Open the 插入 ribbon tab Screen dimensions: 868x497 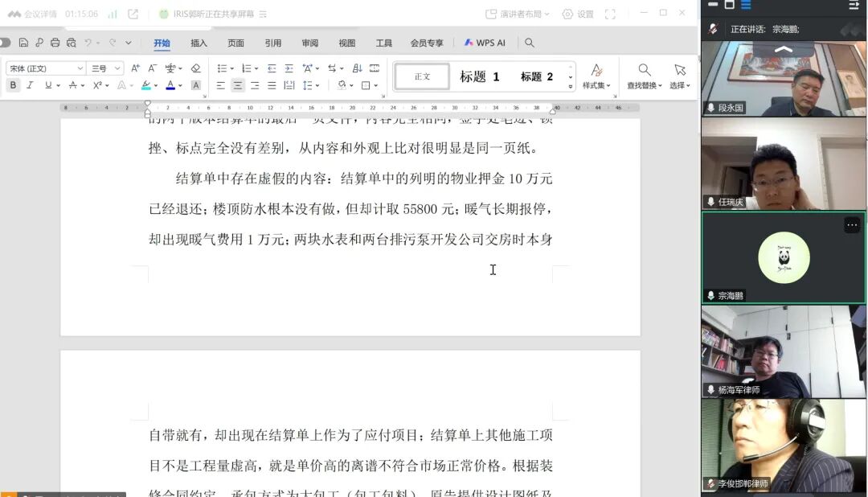click(199, 43)
